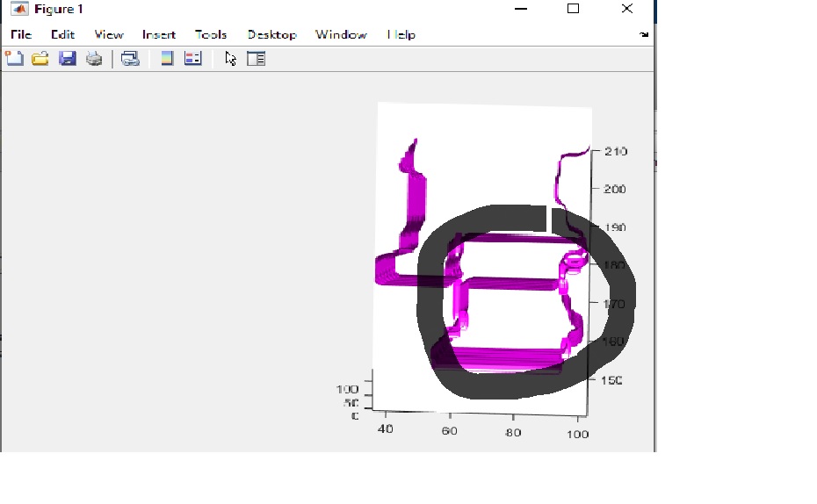Enable Edit Plot mode with the arrow cursor

(x=230, y=59)
